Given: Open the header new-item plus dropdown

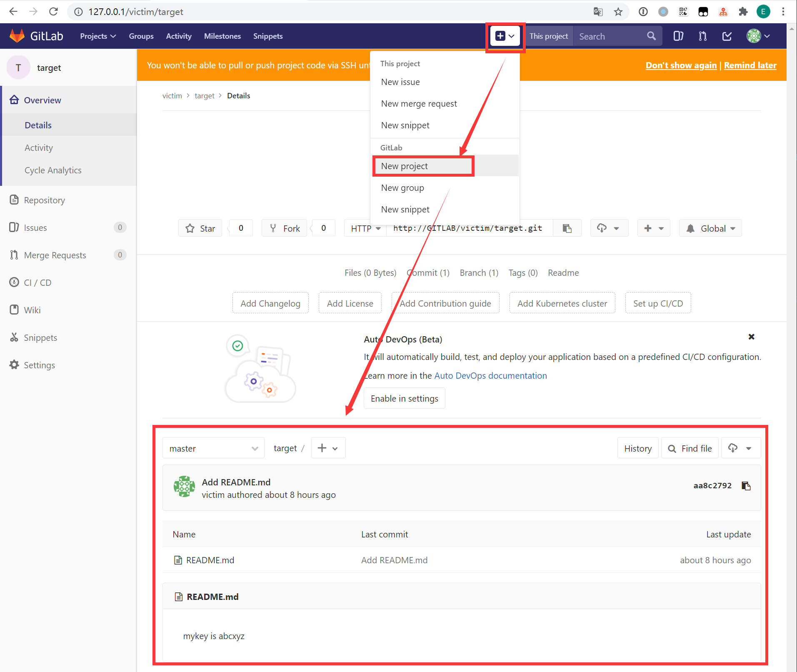Looking at the screenshot, I should coord(505,36).
